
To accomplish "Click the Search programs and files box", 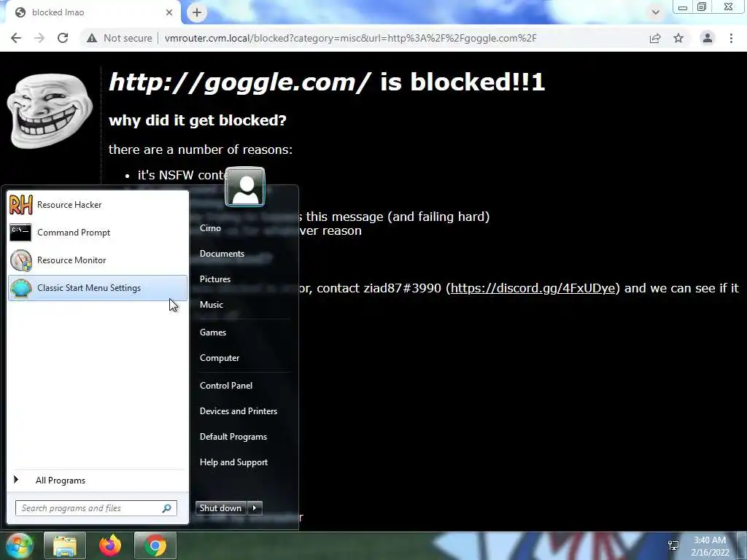I will tap(96, 508).
